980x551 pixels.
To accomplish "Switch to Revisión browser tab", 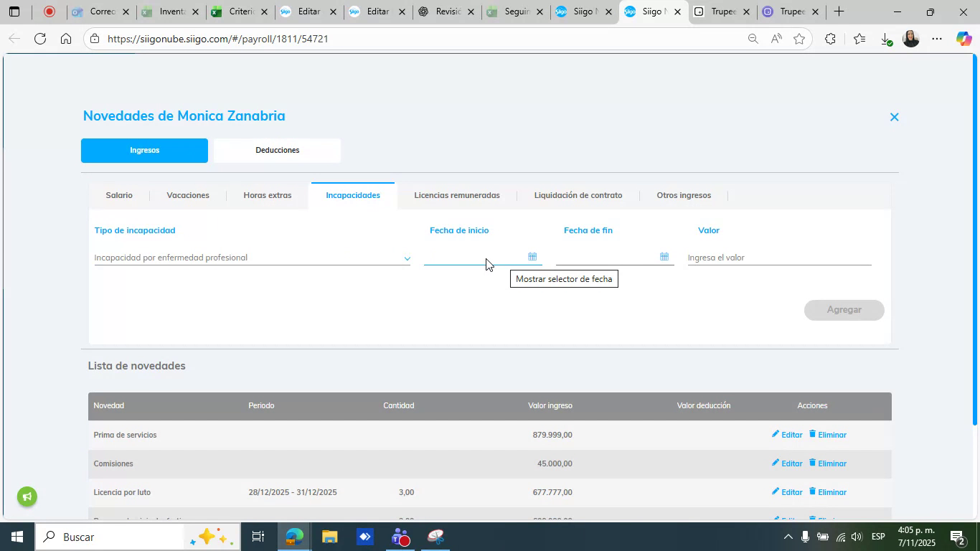I will click(448, 11).
